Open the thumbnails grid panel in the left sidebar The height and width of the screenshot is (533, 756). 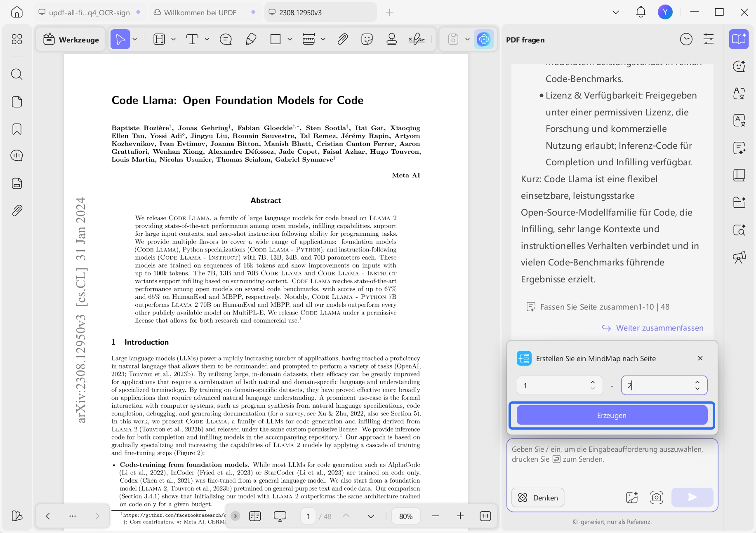[x=17, y=39]
